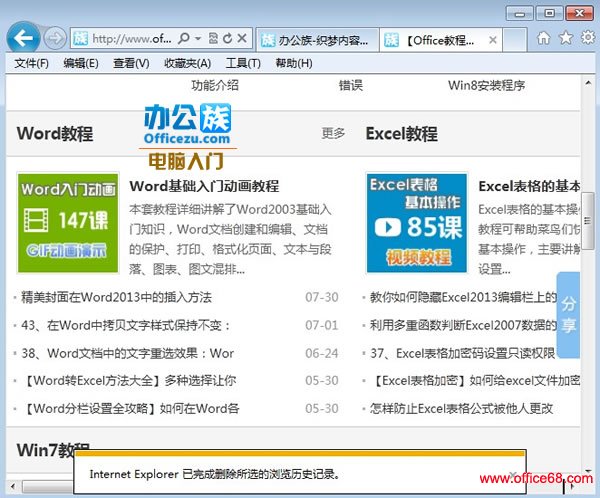
Task: Click the horizontal scrollbar left arrow
Action: (13, 487)
